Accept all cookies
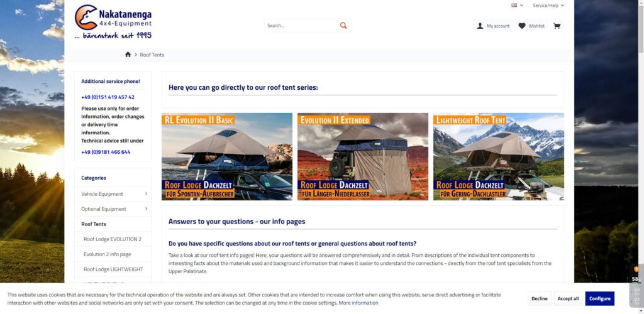Screen dimensions: 644x314 click(x=568, y=298)
